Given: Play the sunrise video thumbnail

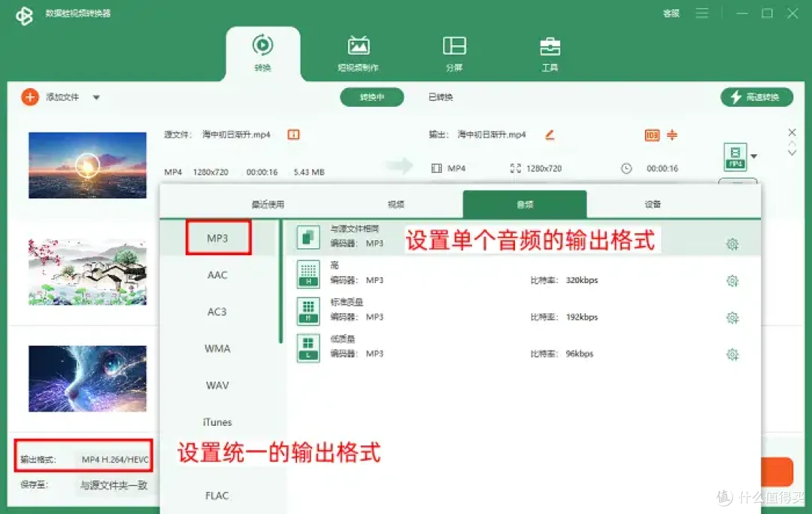Looking at the screenshot, I should coord(87,166).
